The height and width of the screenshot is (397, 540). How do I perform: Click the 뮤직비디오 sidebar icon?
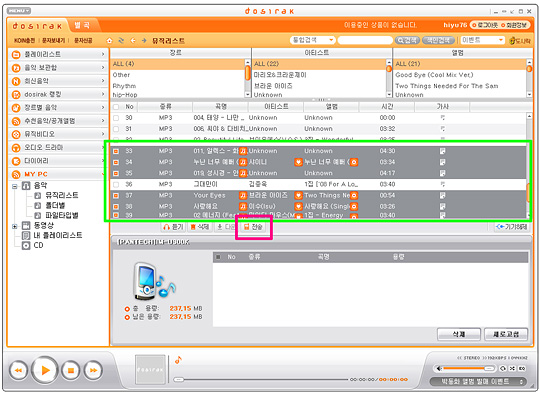16,134
